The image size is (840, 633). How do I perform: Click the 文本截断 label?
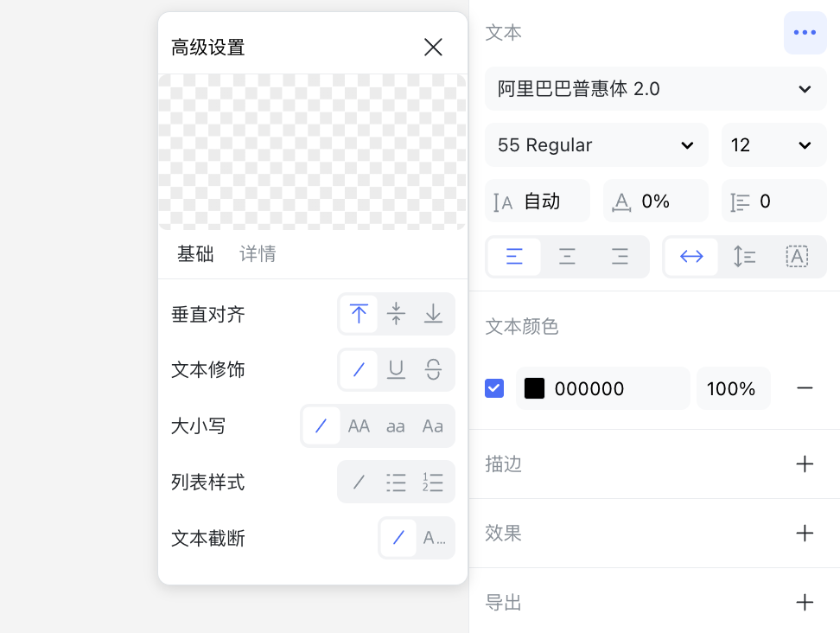[208, 538]
